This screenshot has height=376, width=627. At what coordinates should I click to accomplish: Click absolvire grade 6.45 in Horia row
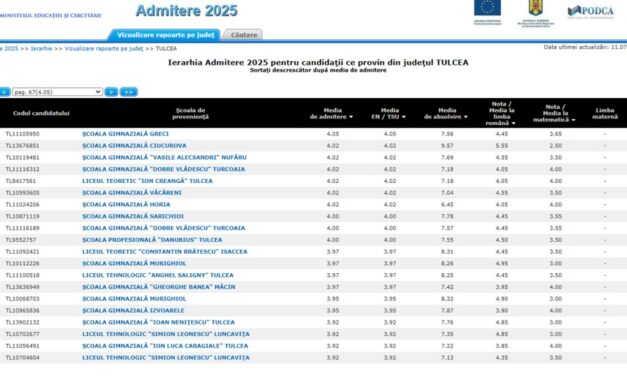point(447,204)
